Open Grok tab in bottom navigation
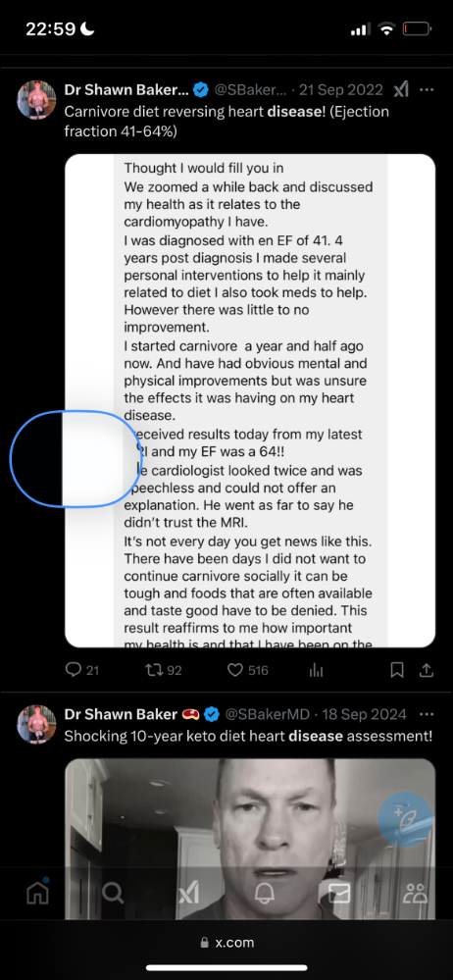 [188, 894]
